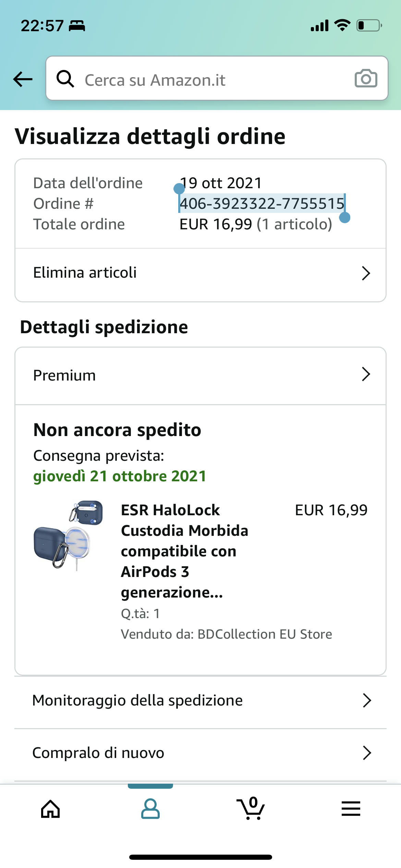The image size is (401, 868).
Task: Tap the search magnifier icon
Action: [x=65, y=79]
